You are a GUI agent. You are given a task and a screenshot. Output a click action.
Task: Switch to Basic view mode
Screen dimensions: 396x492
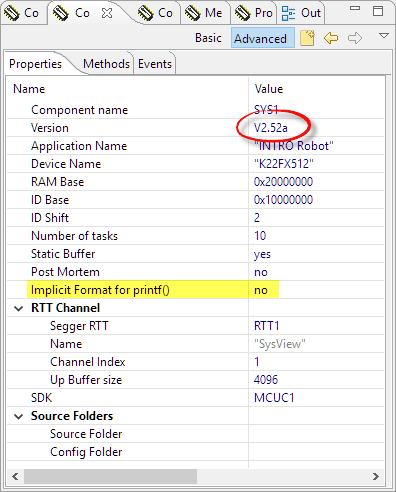[x=208, y=38]
